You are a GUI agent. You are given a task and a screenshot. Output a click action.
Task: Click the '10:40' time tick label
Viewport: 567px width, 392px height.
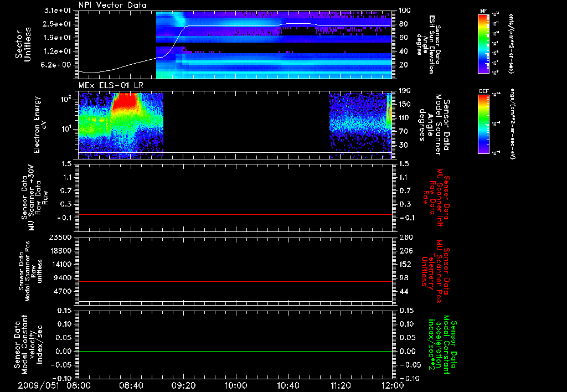288,385
